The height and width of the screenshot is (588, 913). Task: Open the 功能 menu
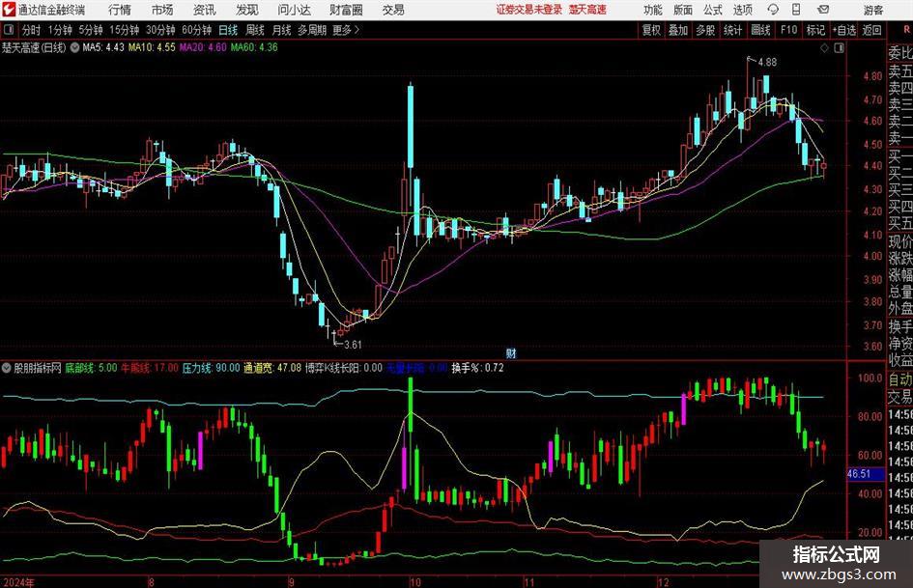point(653,10)
